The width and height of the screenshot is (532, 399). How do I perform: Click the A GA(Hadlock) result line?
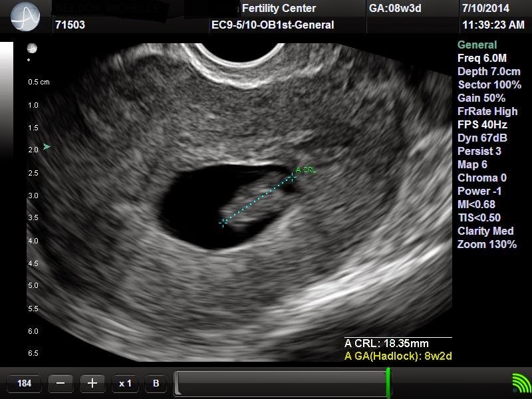[398, 356]
